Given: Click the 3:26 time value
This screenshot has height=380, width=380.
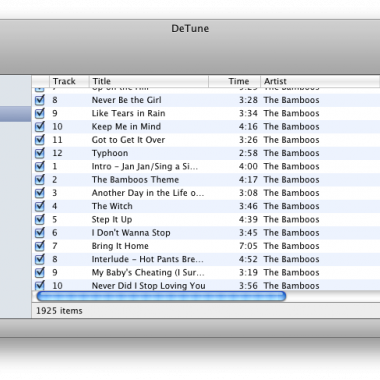Looking at the screenshot, I should (248, 140).
